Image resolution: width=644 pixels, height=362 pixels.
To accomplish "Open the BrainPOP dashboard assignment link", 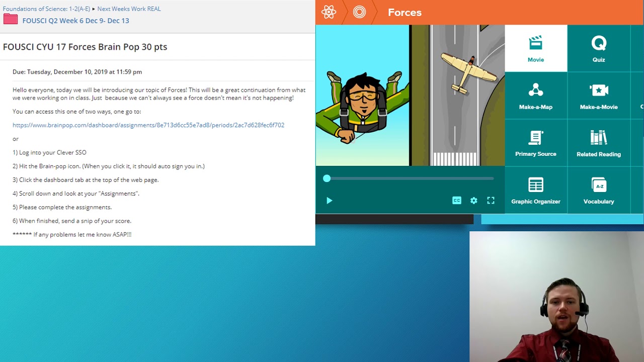I will click(148, 125).
